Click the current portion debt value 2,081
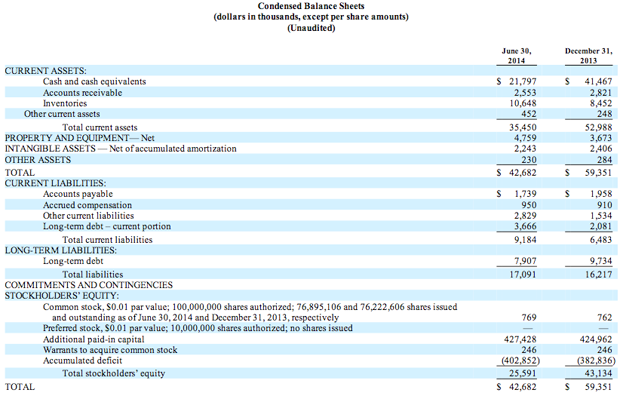The height and width of the screenshot is (402, 620). (601, 226)
